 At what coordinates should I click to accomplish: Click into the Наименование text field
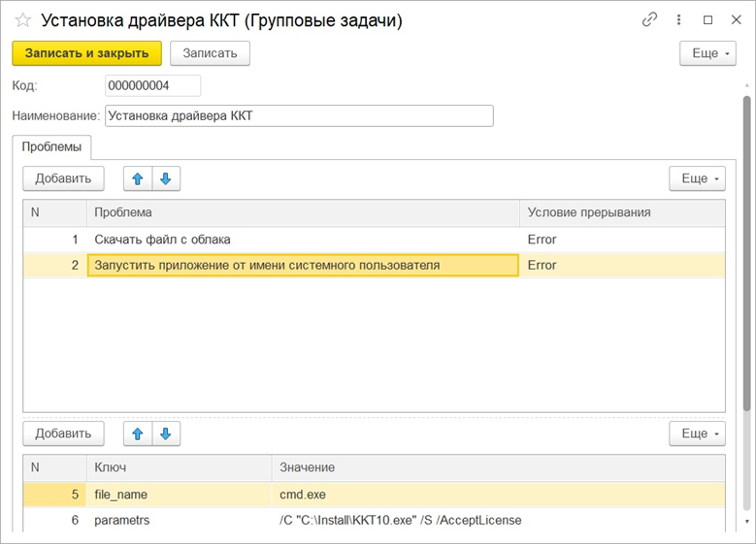[299, 116]
